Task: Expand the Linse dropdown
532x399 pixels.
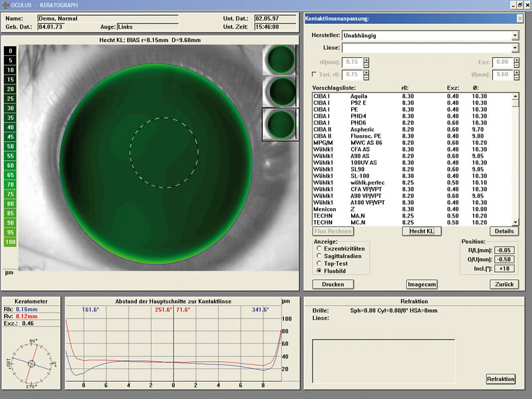Action: [515, 48]
